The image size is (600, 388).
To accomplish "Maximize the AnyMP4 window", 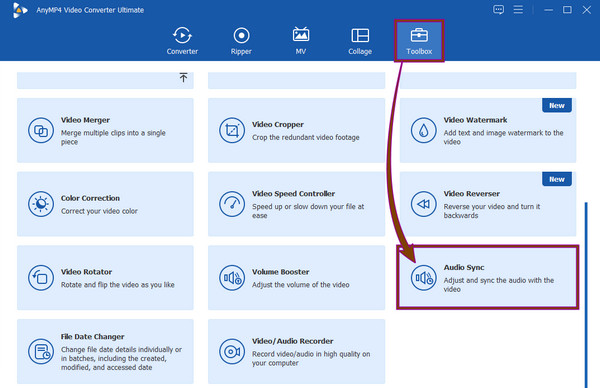I will (x=567, y=10).
